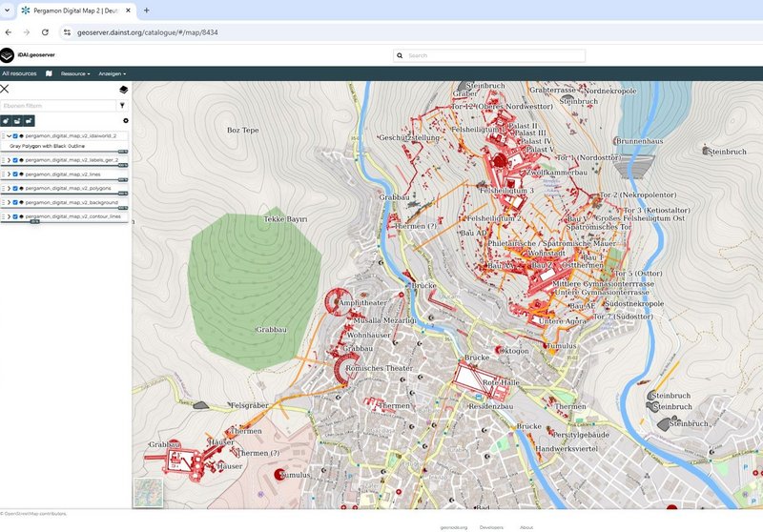Viewport: 763px width, 532px height.
Task: Reload the page with browser refresh button
Action: pos(45,31)
